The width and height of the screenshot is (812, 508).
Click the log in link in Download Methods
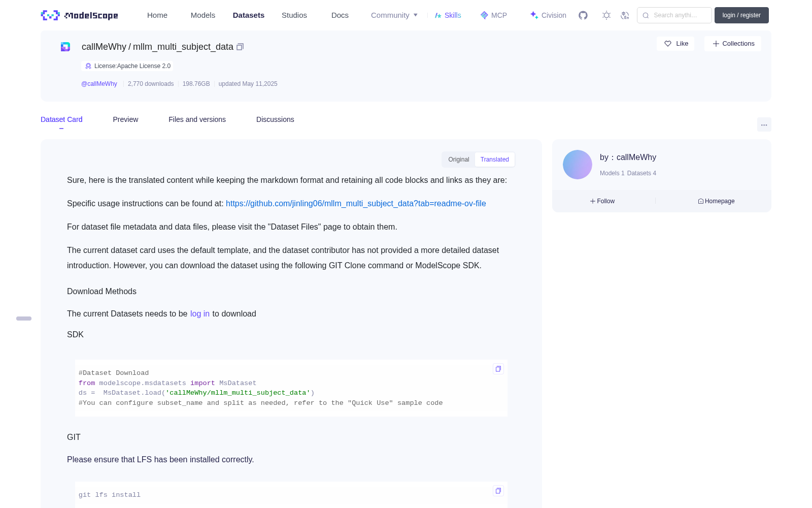(x=200, y=314)
